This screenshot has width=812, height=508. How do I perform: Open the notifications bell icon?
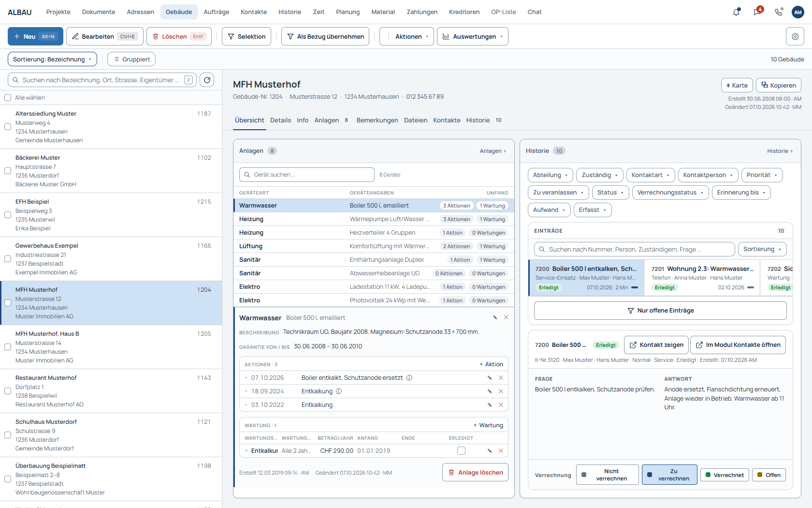coord(736,12)
